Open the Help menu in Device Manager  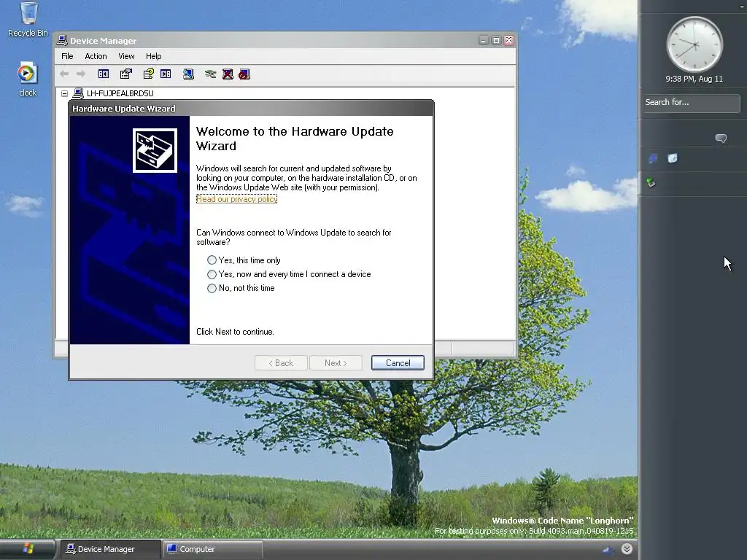153,56
